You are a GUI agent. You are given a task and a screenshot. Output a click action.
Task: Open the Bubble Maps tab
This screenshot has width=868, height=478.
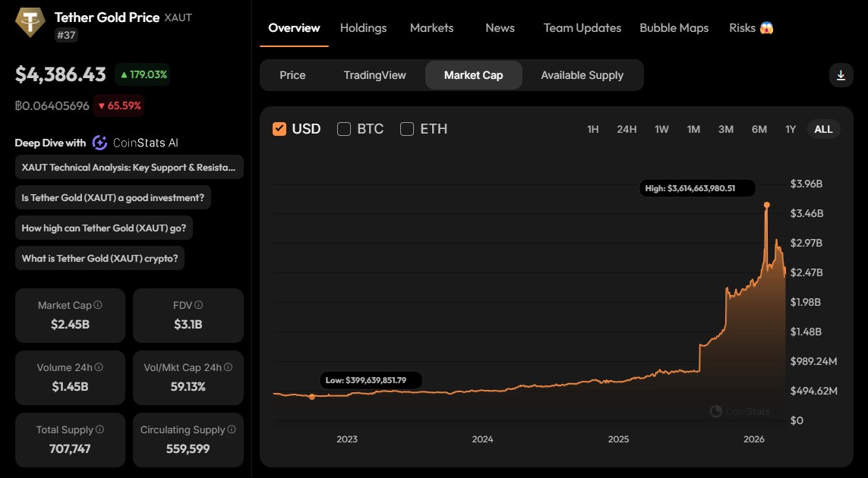pos(674,28)
